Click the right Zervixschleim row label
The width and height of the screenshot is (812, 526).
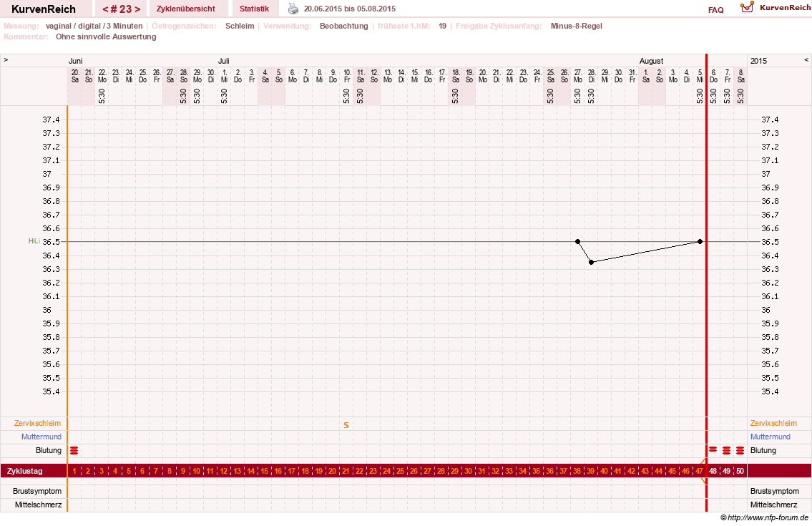[x=773, y=424]
